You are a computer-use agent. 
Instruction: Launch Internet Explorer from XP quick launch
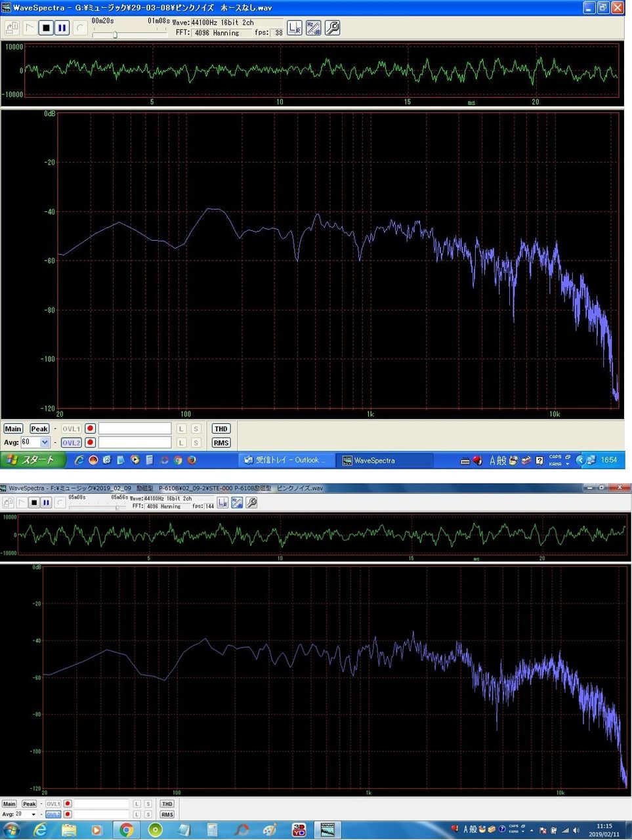tap(79, 460)
